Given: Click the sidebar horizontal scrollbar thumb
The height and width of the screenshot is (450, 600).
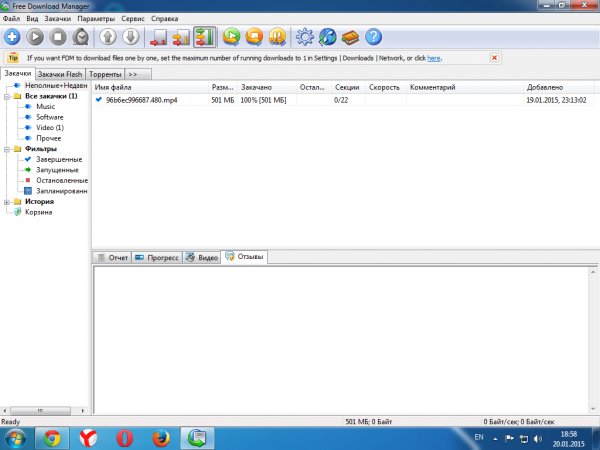Looking at the screenshot, I should (40, 411).
